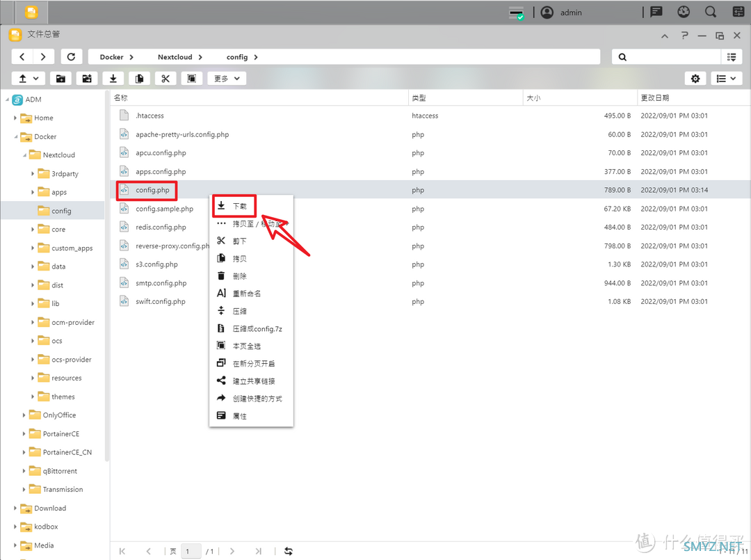
Task: Create a new folder via toolbar icon
Action: coord(60,79)
